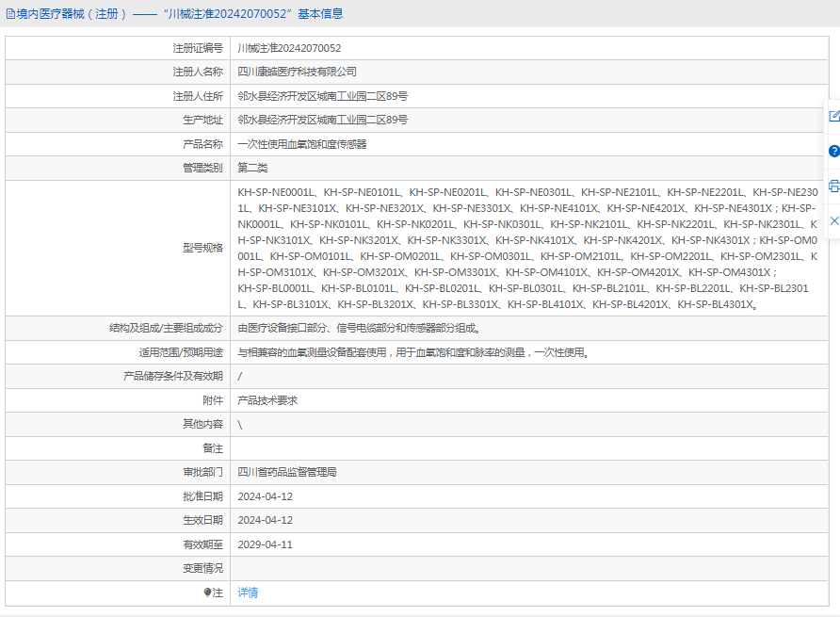
Task: Click the 管理类别 label
Action: pos(202,168)
